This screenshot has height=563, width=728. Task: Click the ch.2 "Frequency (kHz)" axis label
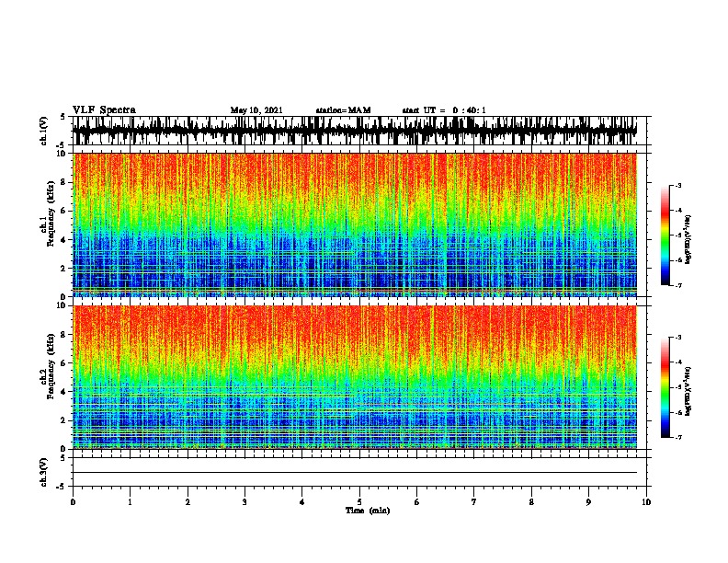tap(51, 366)
